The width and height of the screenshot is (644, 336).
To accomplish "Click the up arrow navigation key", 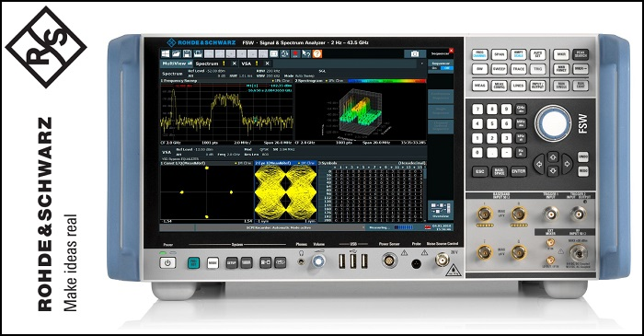I will (x=553, y=156).
